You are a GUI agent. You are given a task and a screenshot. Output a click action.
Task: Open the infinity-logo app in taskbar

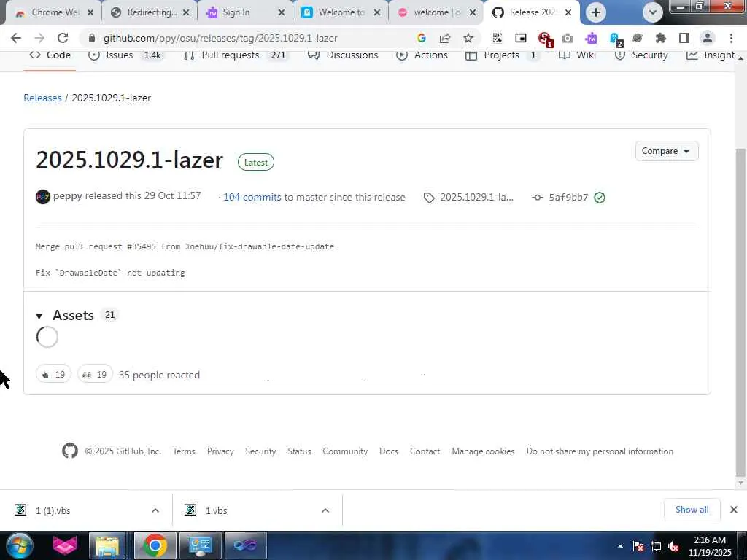[245, 545]
